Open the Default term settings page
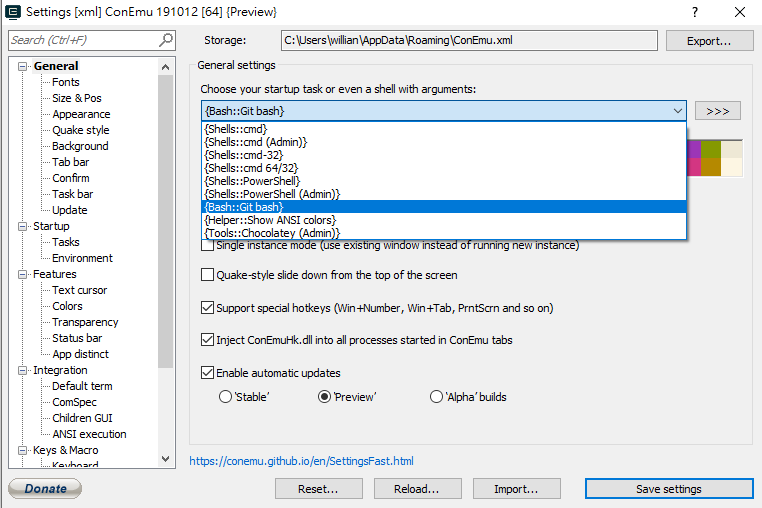 pyautogui.click(x=82, y=386)
